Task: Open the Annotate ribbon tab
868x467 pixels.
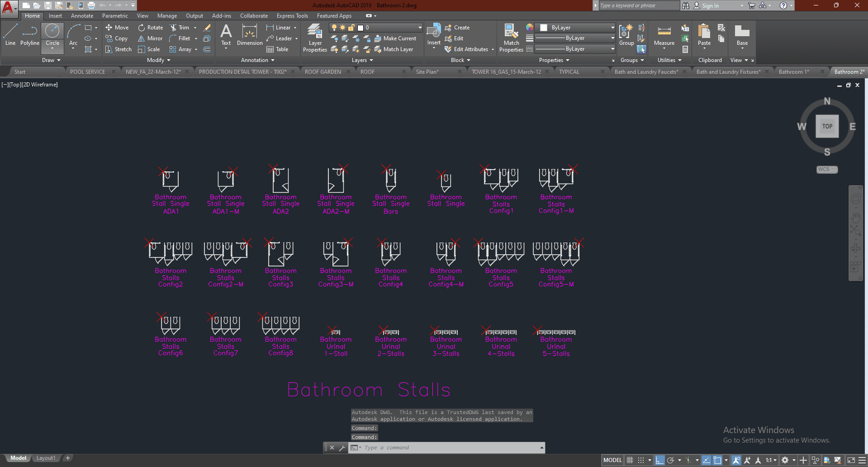Action: click(82, 16)
